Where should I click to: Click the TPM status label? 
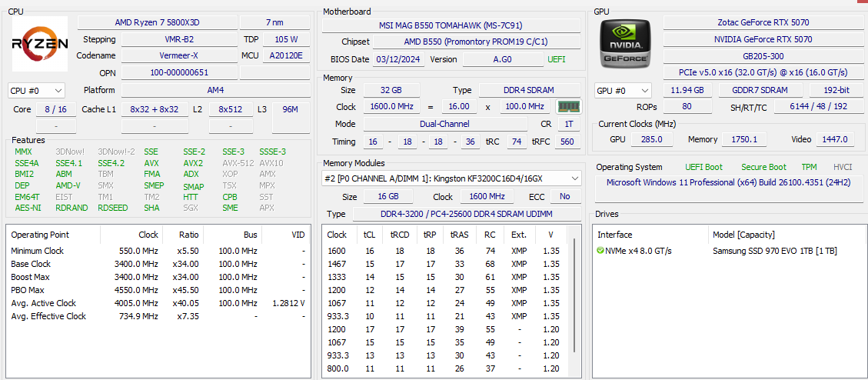(810, 167)
